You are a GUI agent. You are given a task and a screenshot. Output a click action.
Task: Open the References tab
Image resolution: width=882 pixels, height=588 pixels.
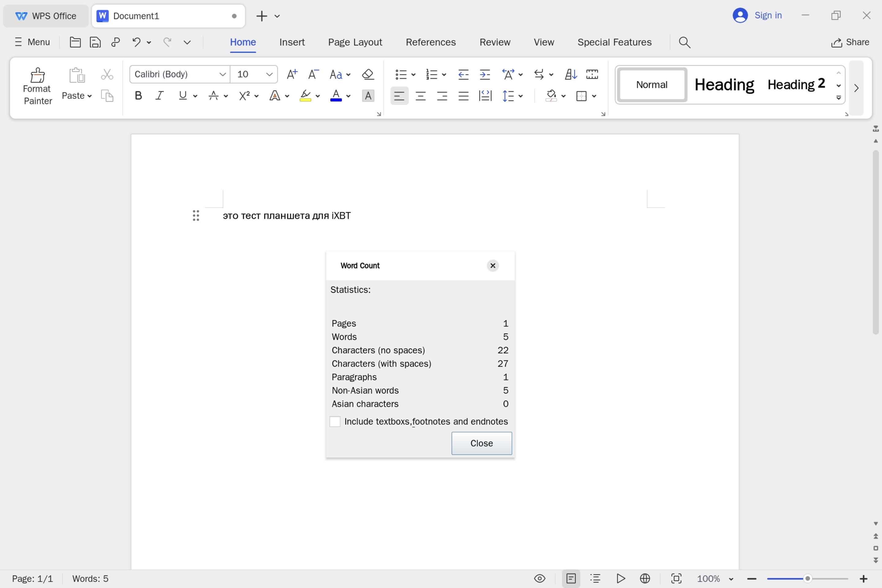[431, 42]
